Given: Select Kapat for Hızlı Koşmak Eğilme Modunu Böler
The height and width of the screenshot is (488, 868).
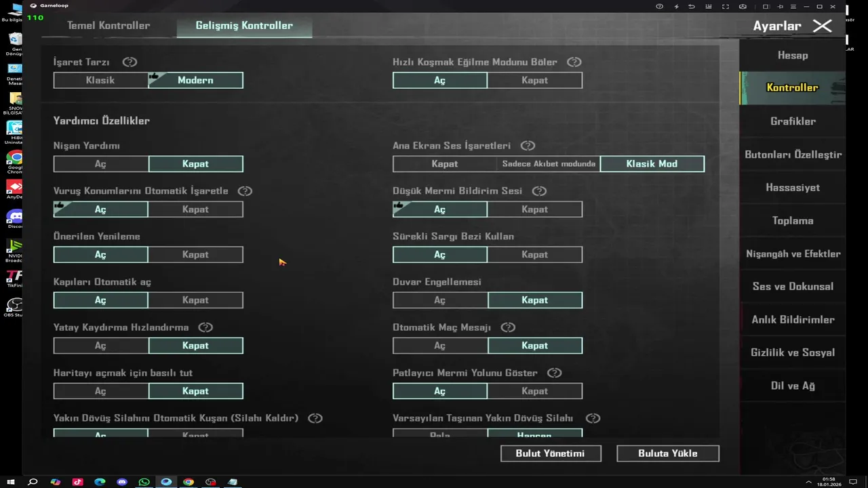Looking at the screenshot, I should tap(534, 80).
